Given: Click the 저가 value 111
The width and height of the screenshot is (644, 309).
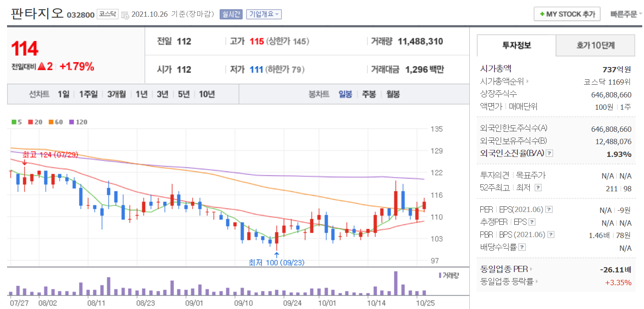Looking at the screenshot, I should (x=256, y=69).
